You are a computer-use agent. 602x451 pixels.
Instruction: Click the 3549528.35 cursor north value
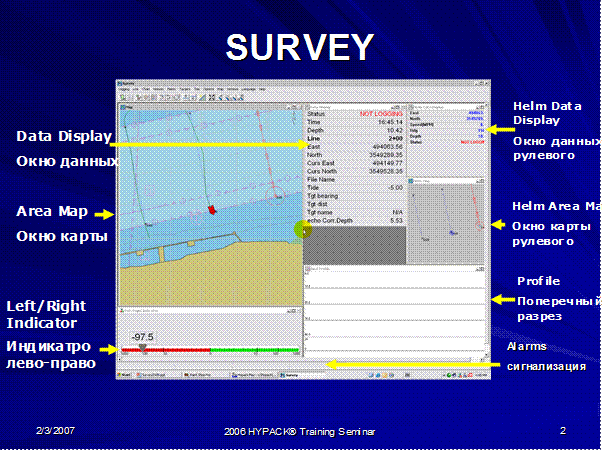[x=385, y=171]
